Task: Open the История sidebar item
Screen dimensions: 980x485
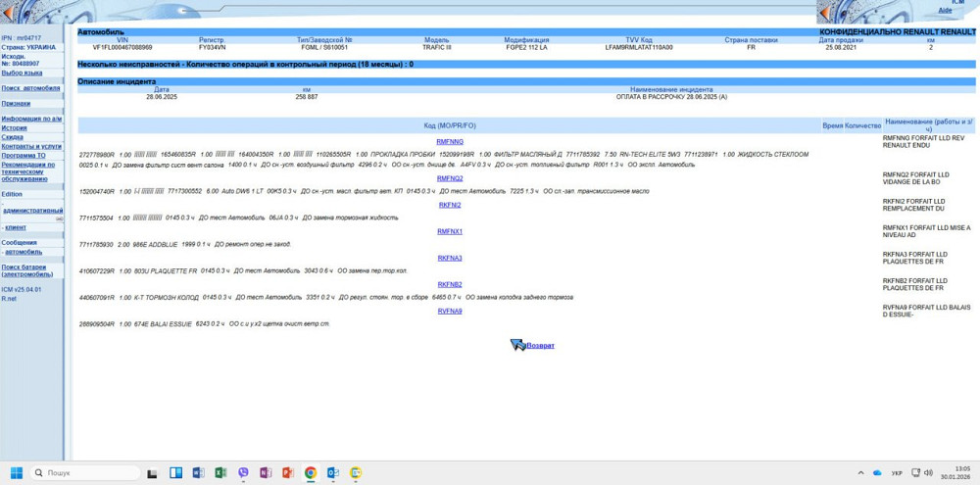Action: tap(14, 127)
